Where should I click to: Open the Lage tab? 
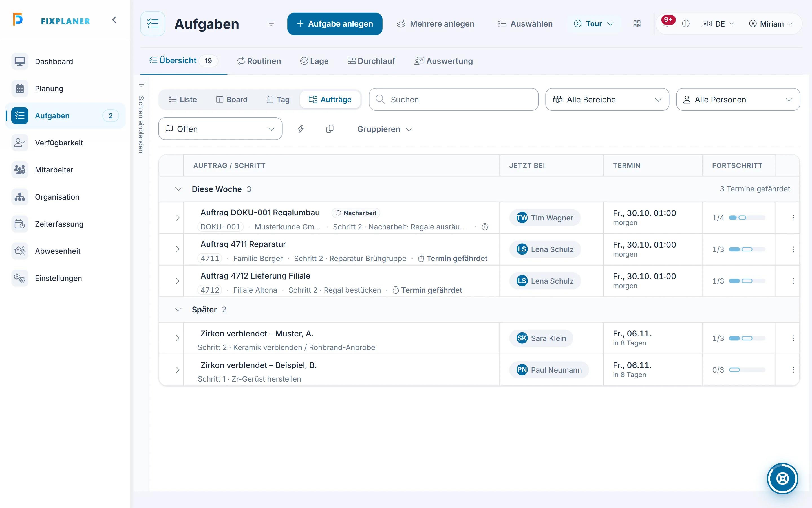[x=314, y=61]
